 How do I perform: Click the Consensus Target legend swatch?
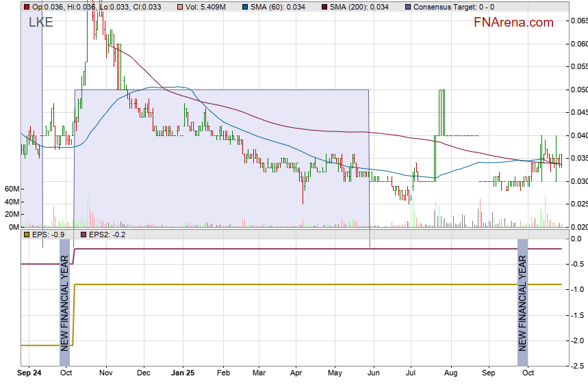(x=409, y=7)
